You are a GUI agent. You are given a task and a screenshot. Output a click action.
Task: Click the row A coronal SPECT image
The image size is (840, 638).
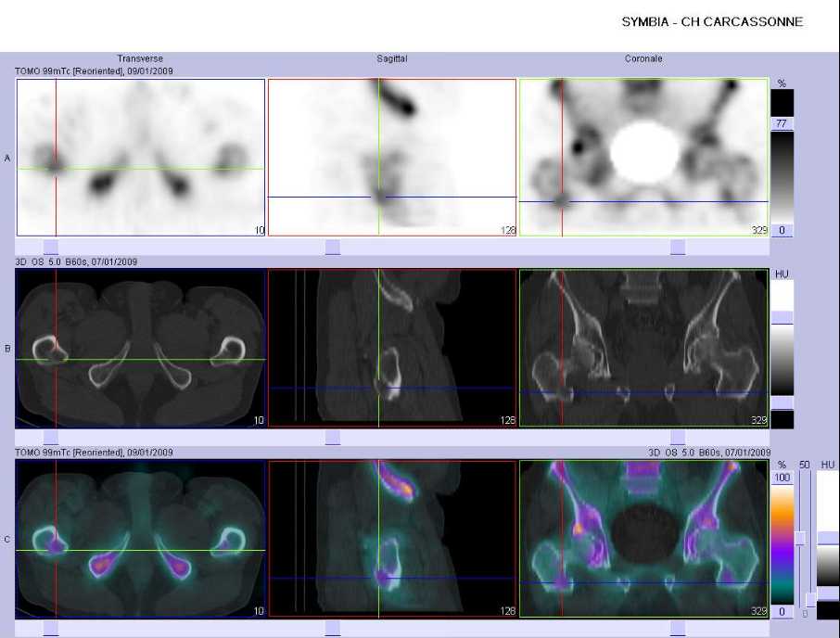644,158
